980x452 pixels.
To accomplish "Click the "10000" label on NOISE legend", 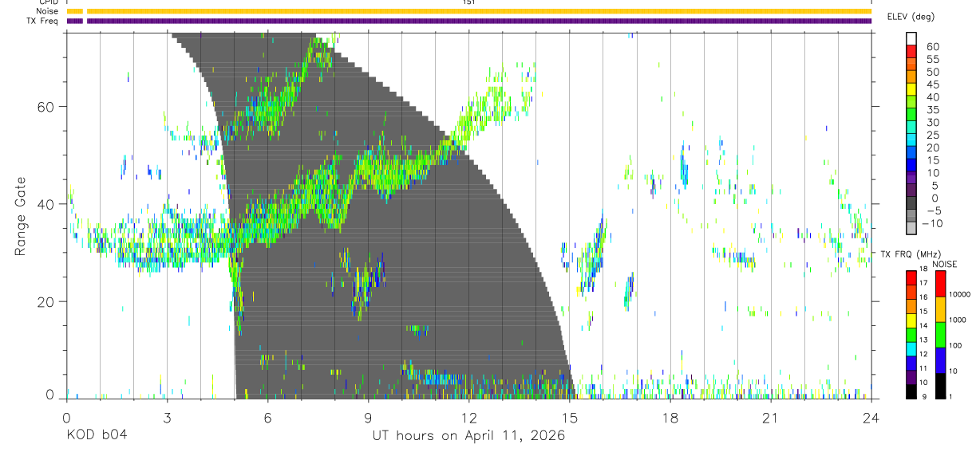I will pos(958,296).
